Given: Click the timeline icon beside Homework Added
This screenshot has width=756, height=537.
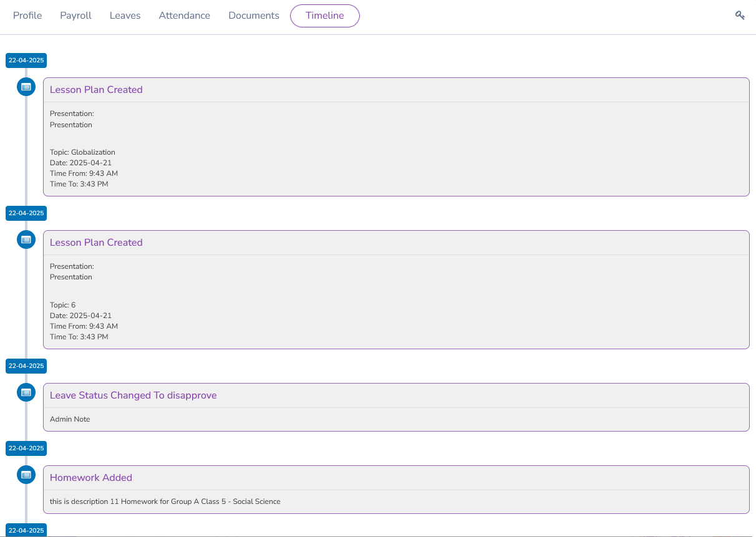Looking at the screenshot, I should (26, 475).
